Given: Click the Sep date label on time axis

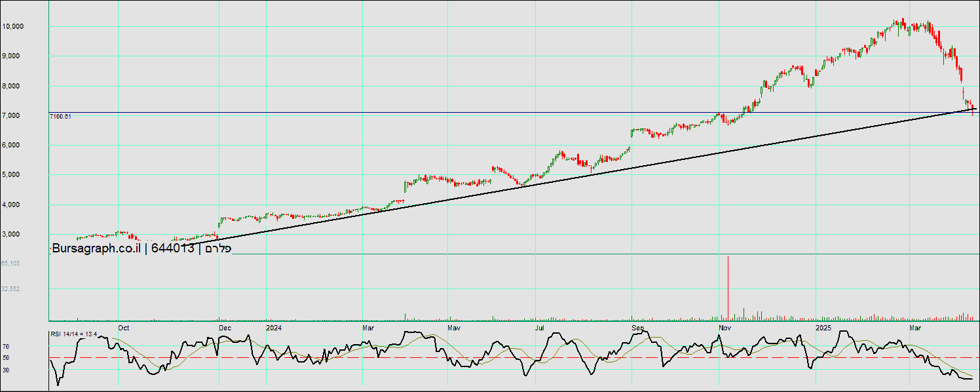Looking at the screenshot, I should (638, 327).
